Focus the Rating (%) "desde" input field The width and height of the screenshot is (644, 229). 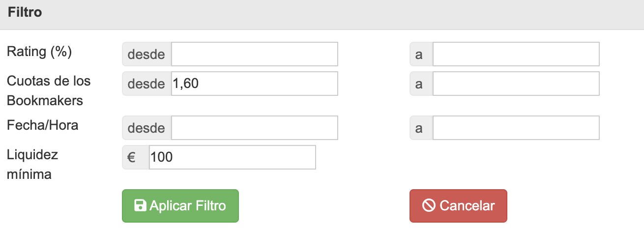pos(254,54)
